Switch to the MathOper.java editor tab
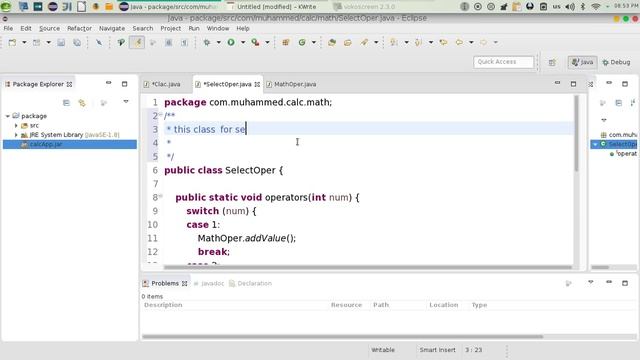 tap(291, 84)
